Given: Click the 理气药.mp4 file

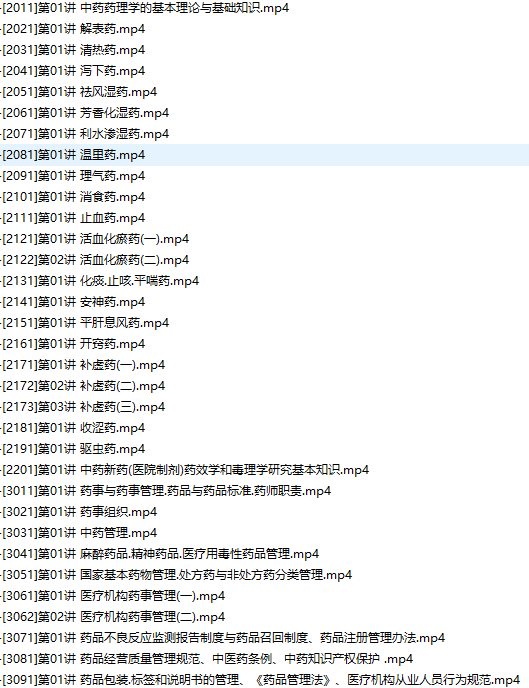Looking at the screenshot, I should 73,176.
